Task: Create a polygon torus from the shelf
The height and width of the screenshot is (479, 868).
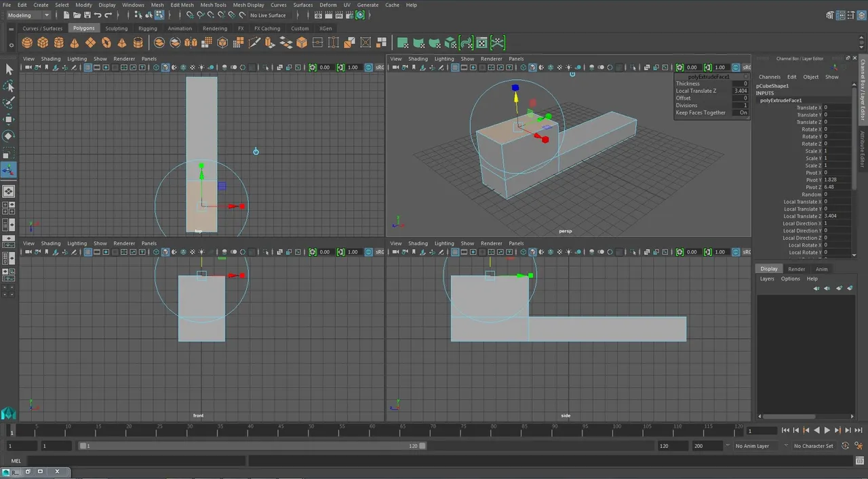Action: pos(106,43)
